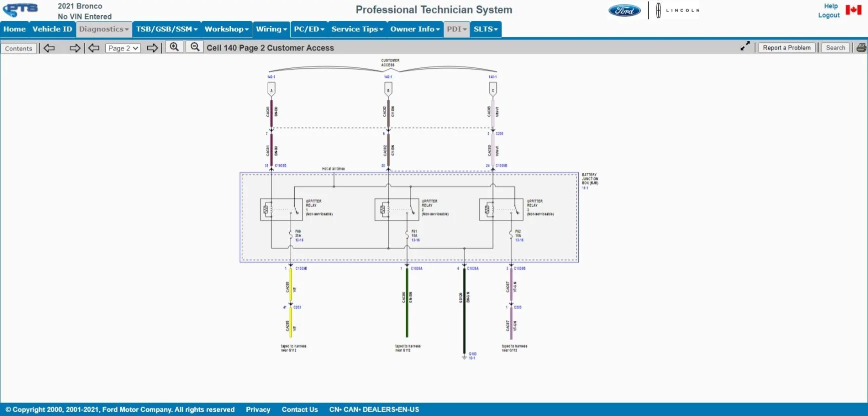The image size is (868, 416).
Task: Click the F62 10A fuse symbol
Action: tap(511, 234)
